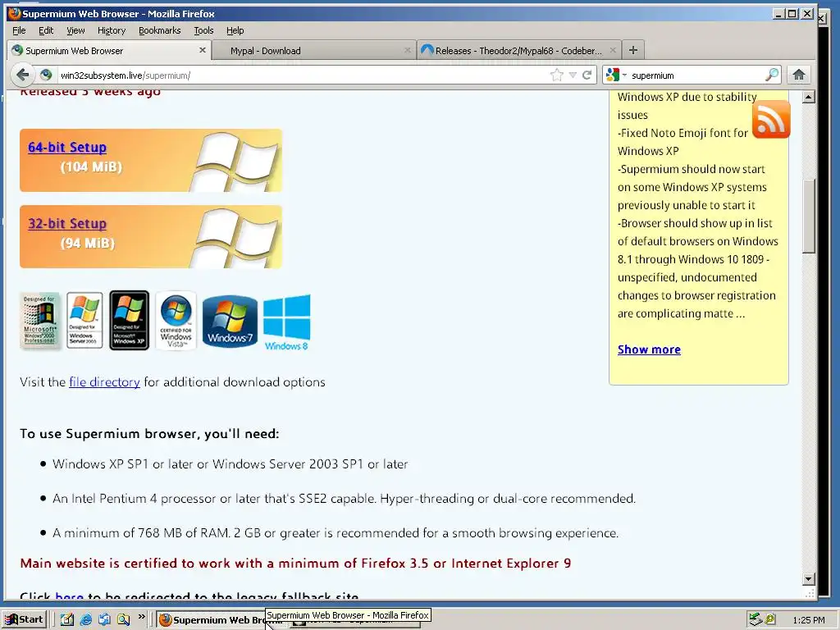Open the Bookmarks menu
The width and height of the screenshot is (840, 630).
click(x=160, y=30)
